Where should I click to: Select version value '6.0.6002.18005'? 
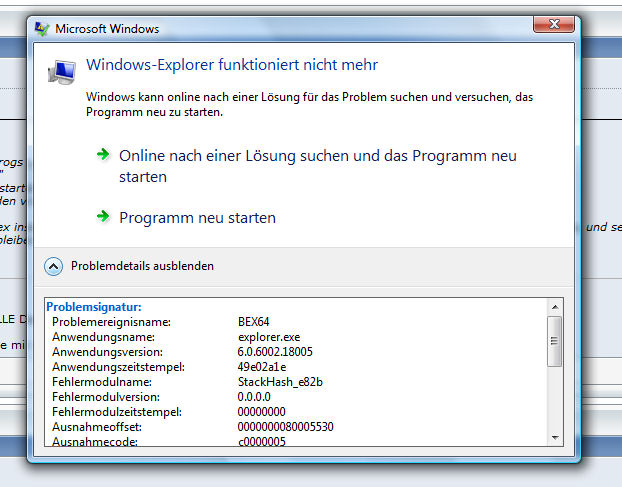click(275, 352)
